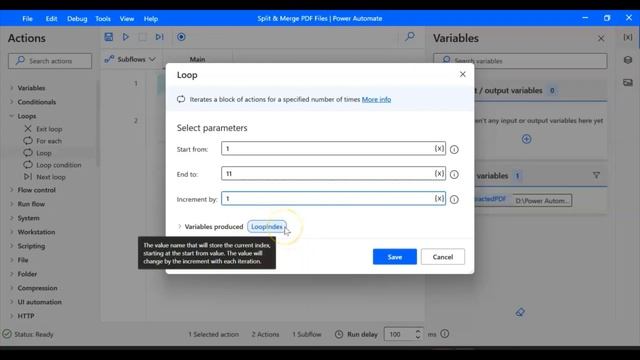Expand the Flow control actions group
The height and width of the screenshot is (360, 640).
[11, 190]
